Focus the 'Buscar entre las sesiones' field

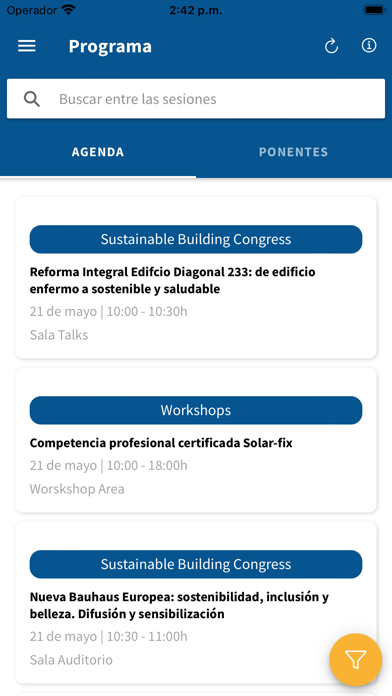pyautogui.click(x=196, y=99)
